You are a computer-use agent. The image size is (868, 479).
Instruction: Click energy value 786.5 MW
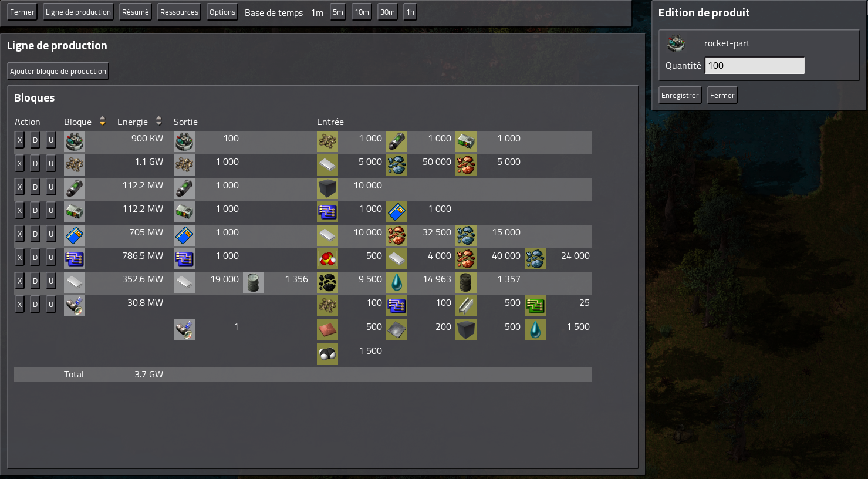click(143, 256)
